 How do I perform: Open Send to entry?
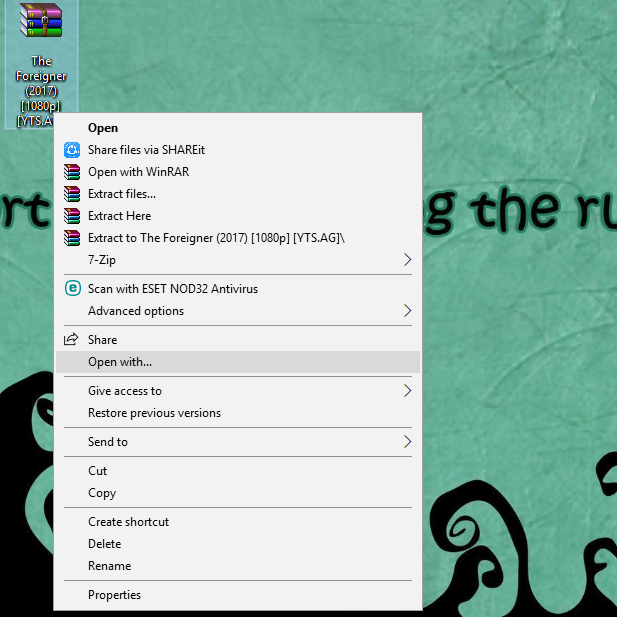(238, 442)
